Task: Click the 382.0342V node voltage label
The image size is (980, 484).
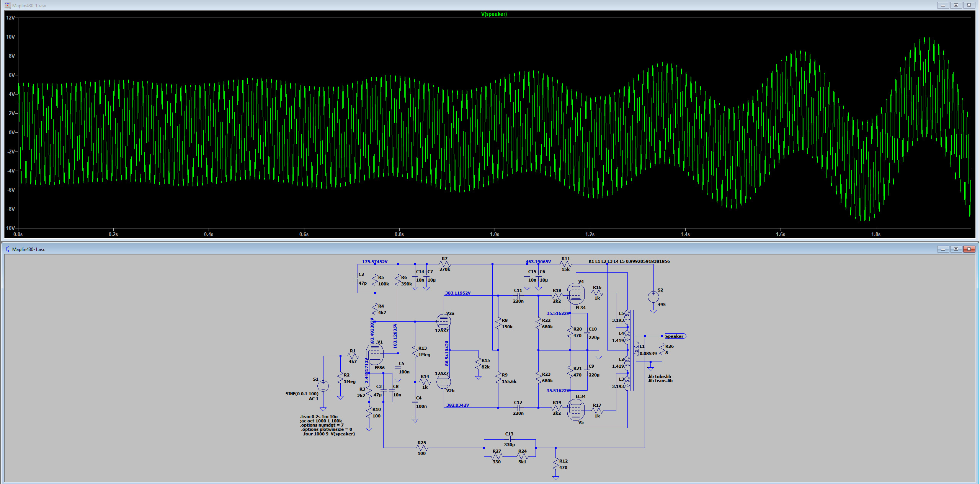Action: point(457,405)
